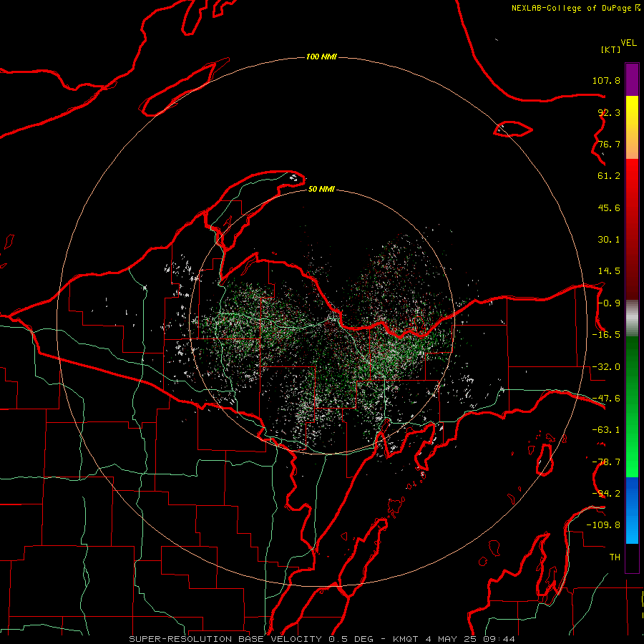Click the -47.6 velocity scale value
Image resolution: width=644 pixels, height=644 pixels.
point(606,399)
